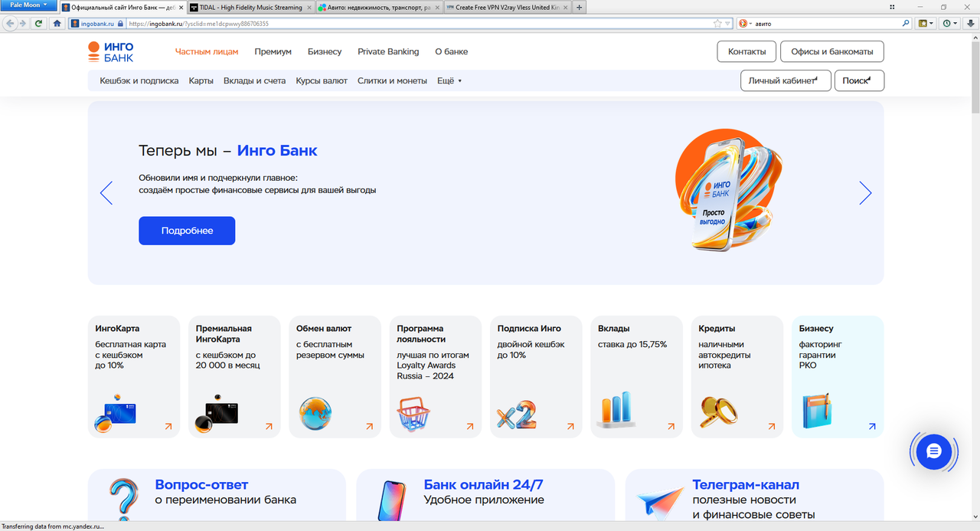
Task: Open the Pale Moon application menu
Action: coord(28,5)
